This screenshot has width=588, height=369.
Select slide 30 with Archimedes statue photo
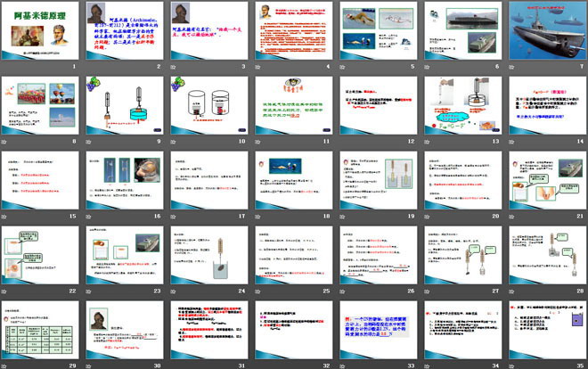click(x=123, y=331)
